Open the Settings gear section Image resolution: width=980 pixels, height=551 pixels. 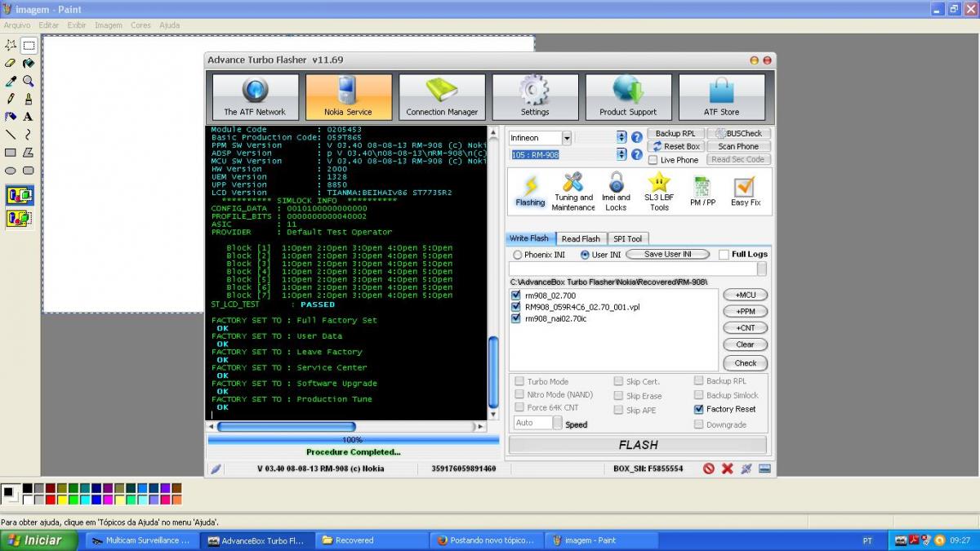[x=535, y=97]
